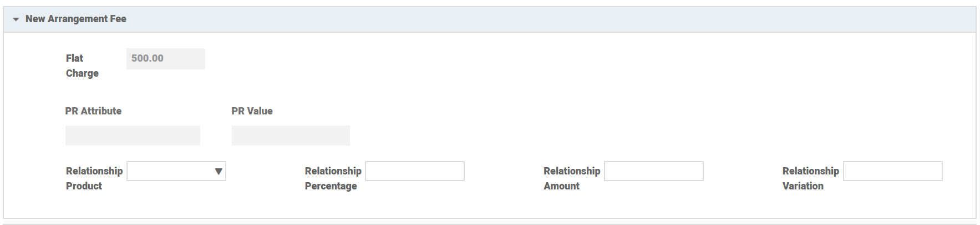Viewport: 980px width, 225px height.
Task: Click the PR Attribute label
Action: pyautogui.click(x=93, y=111)
